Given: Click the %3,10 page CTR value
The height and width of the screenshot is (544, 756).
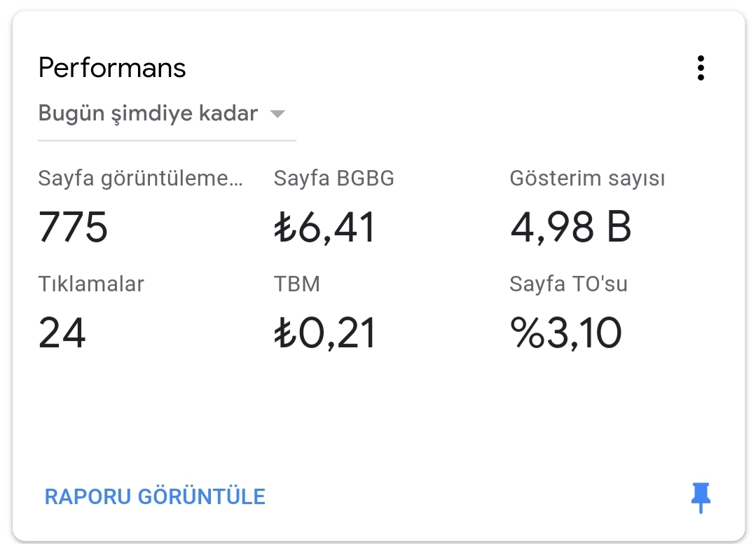Looking at the screenshot, I should point(566,333).
